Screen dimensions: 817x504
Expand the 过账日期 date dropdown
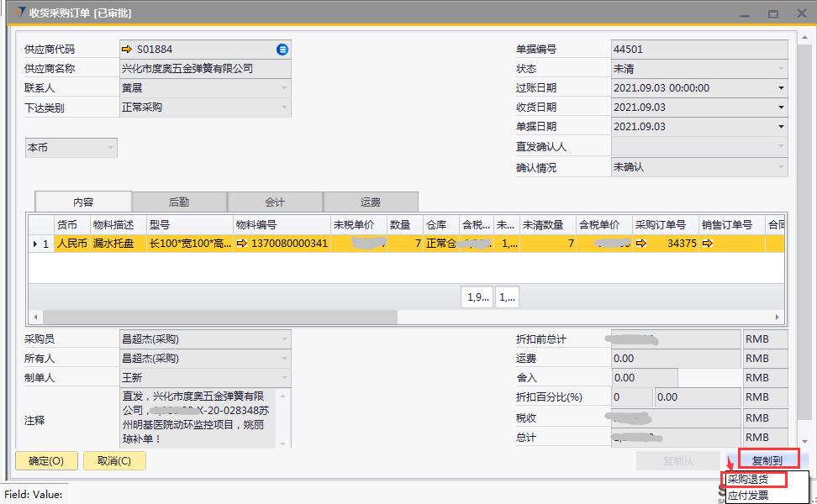coord(781,88)
